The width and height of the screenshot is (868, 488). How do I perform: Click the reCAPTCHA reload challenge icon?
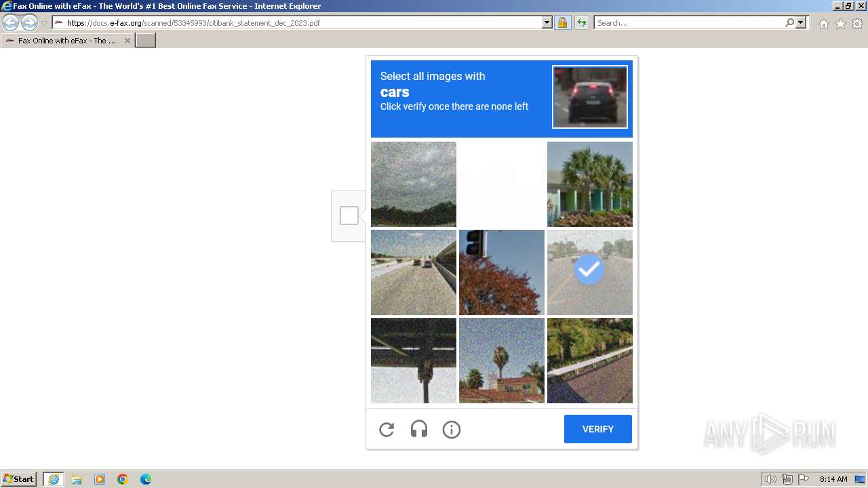coord(387,429)
